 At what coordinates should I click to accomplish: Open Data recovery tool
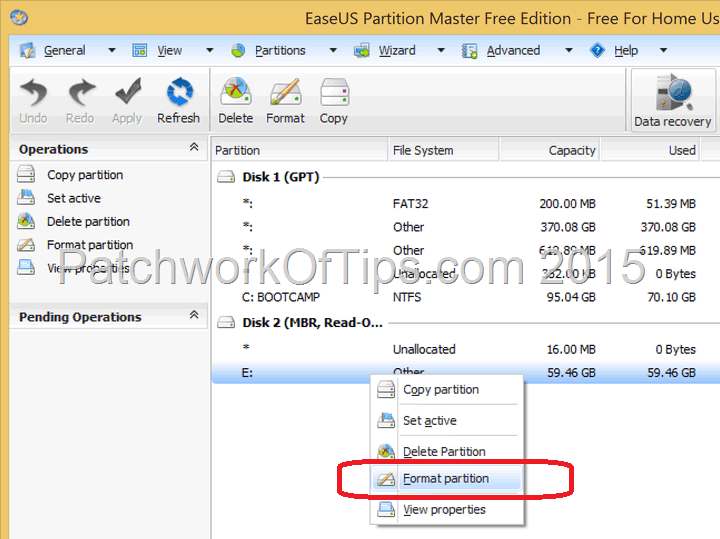673,101
